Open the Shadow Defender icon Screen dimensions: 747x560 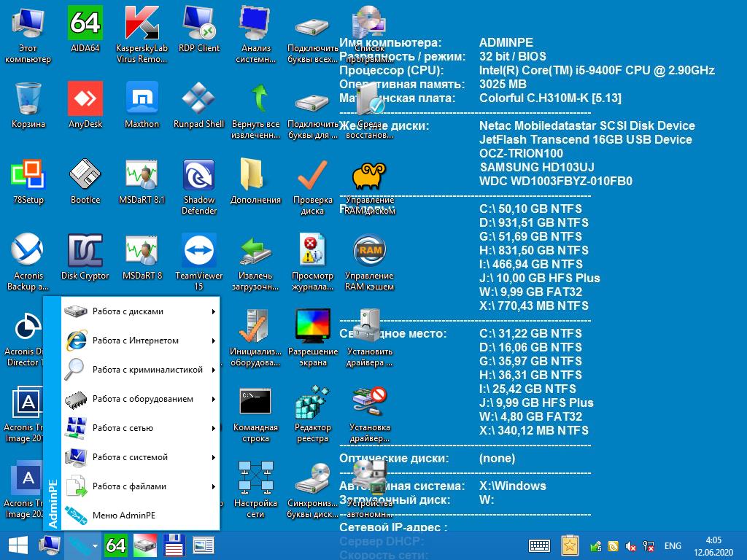coord(198,175)
